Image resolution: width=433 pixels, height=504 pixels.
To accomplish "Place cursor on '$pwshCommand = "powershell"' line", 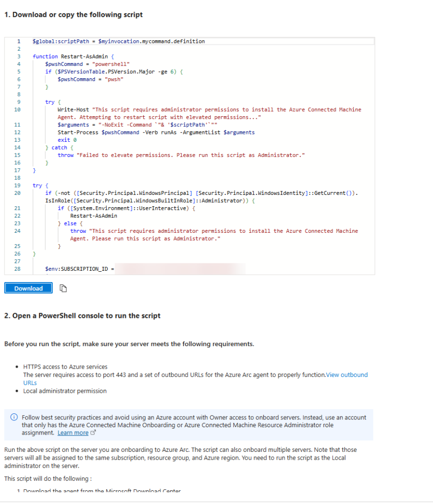I will click(x=88, y=64).
